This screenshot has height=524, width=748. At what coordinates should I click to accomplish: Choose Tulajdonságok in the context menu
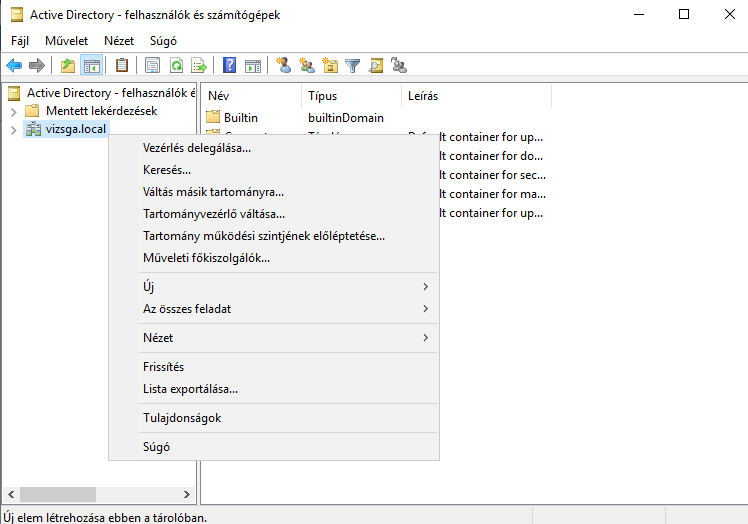[x=182, y=418]
